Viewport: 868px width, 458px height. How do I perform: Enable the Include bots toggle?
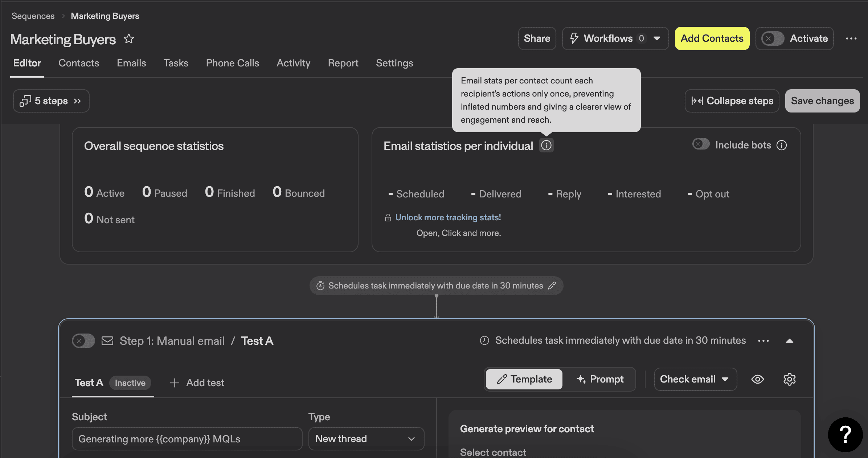point(701,144)
